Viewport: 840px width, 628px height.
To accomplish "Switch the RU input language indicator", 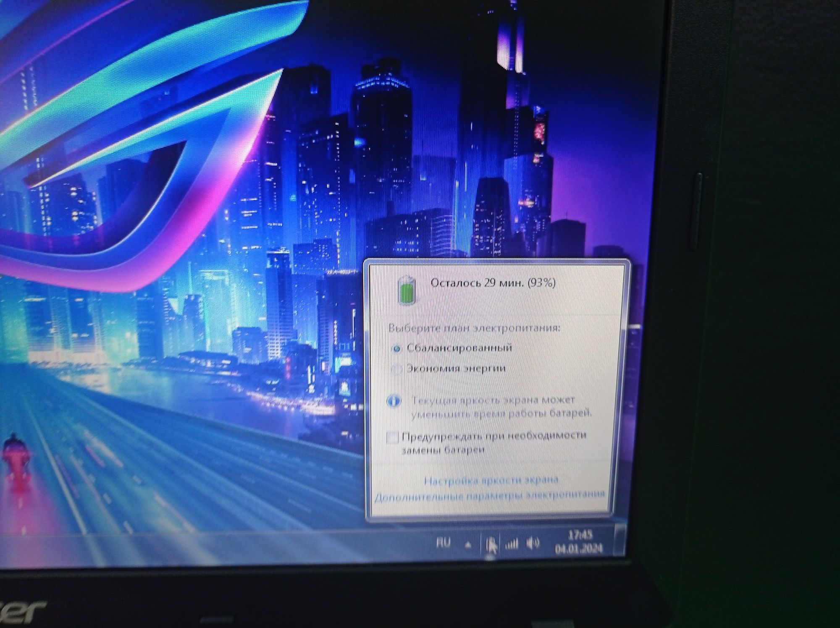I will (444, 543).
